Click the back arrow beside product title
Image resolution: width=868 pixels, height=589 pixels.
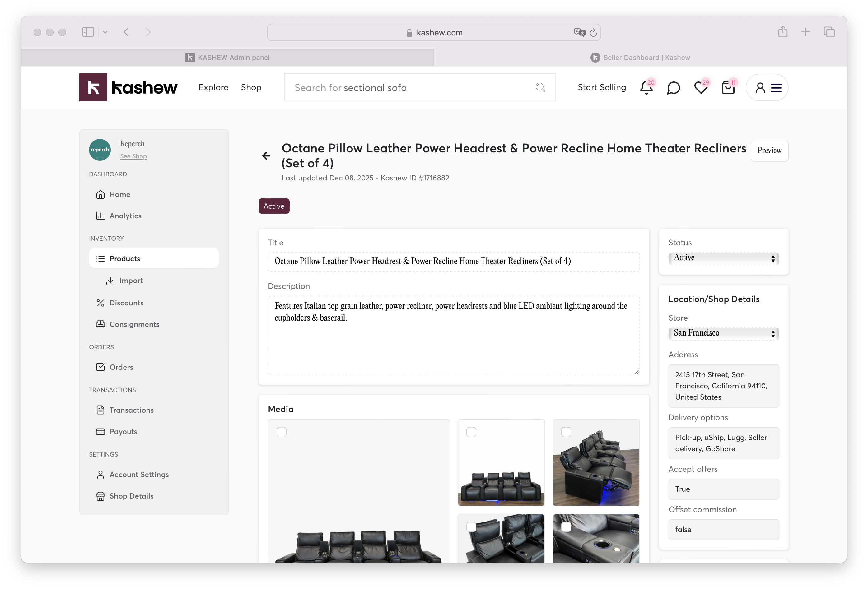(266, 156)
